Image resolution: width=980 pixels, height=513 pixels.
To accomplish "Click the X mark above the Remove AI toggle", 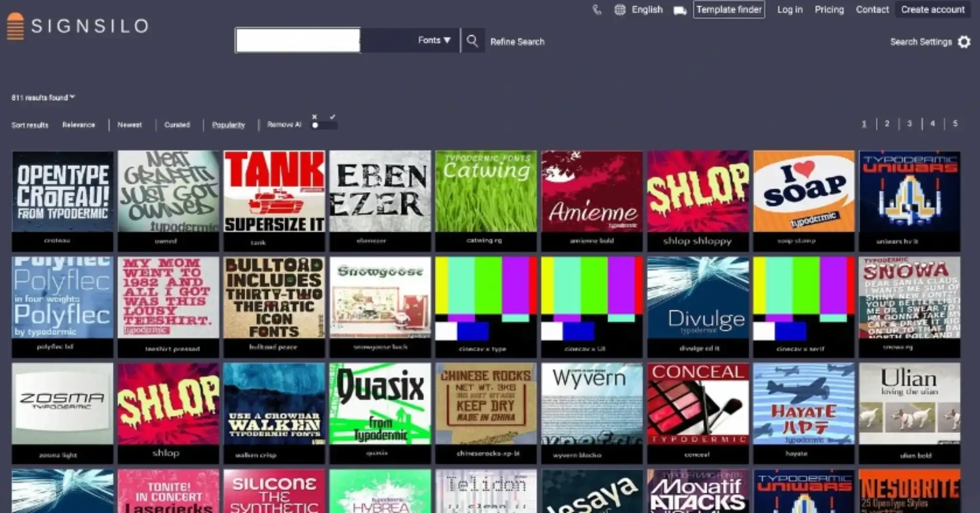I will pyautogui.click(x=314, y=117).
